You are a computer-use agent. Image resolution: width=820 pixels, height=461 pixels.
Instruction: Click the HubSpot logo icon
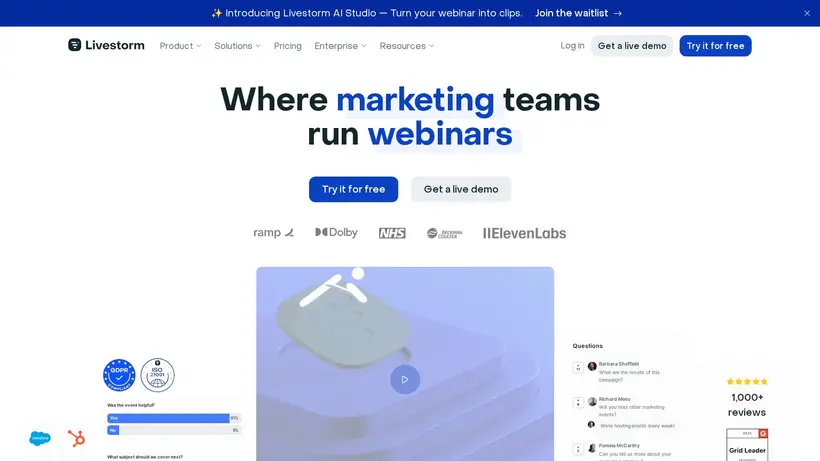[76, 438]
